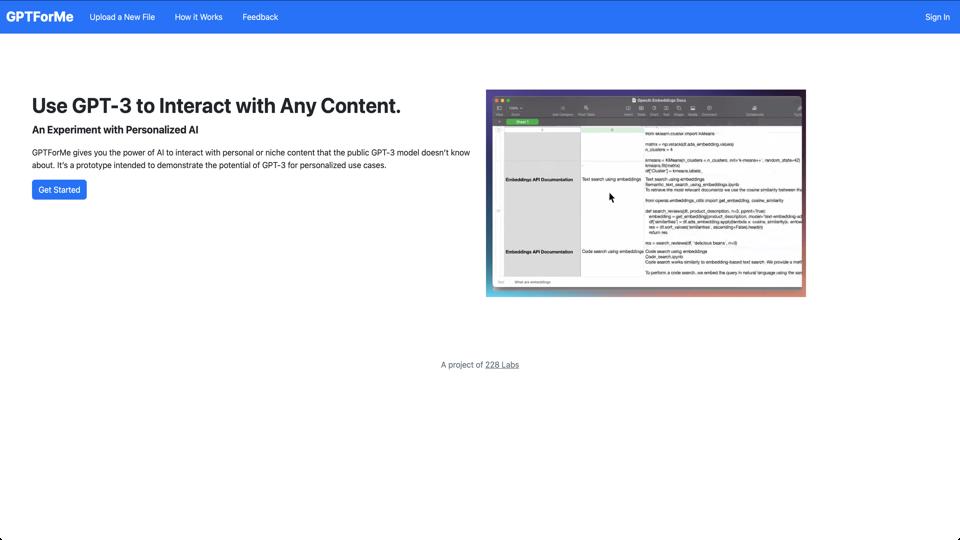Click the Comment icon in the Numbers toolbar
The image size is (960, 540).
pyautogui.click(x=709, y=109)
